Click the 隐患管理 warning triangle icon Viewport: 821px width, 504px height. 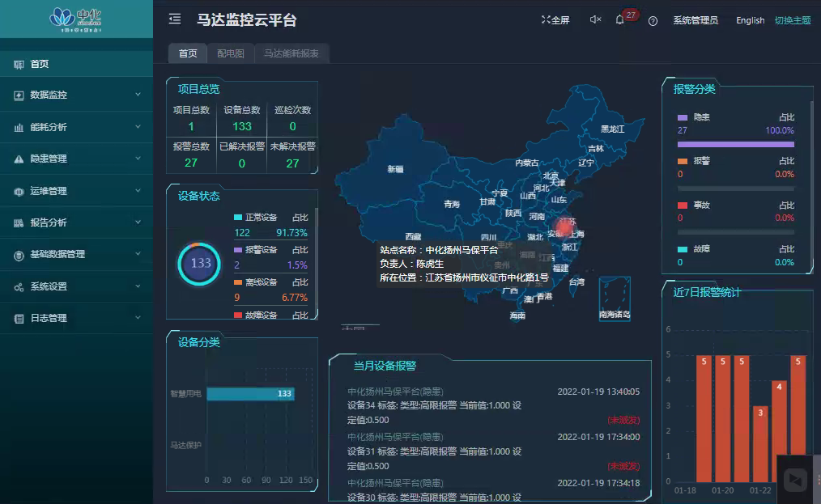point(19,159)
